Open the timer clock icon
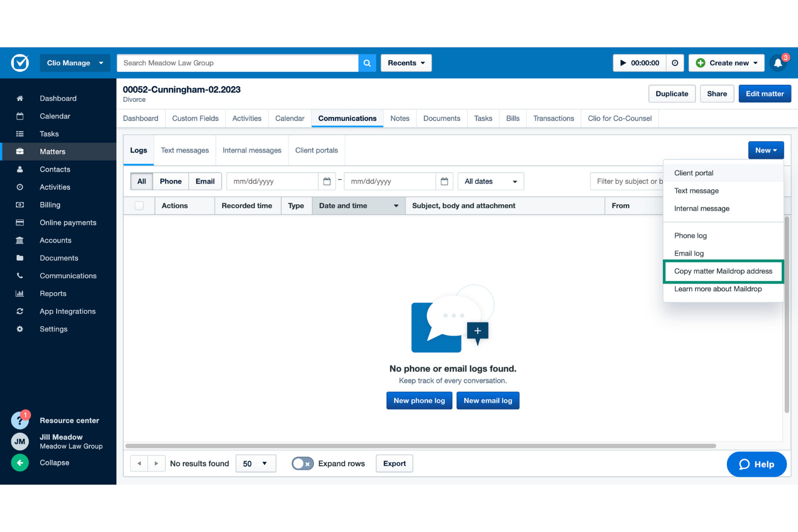Viewport: 798px width, 532px height. pos(675,63)
